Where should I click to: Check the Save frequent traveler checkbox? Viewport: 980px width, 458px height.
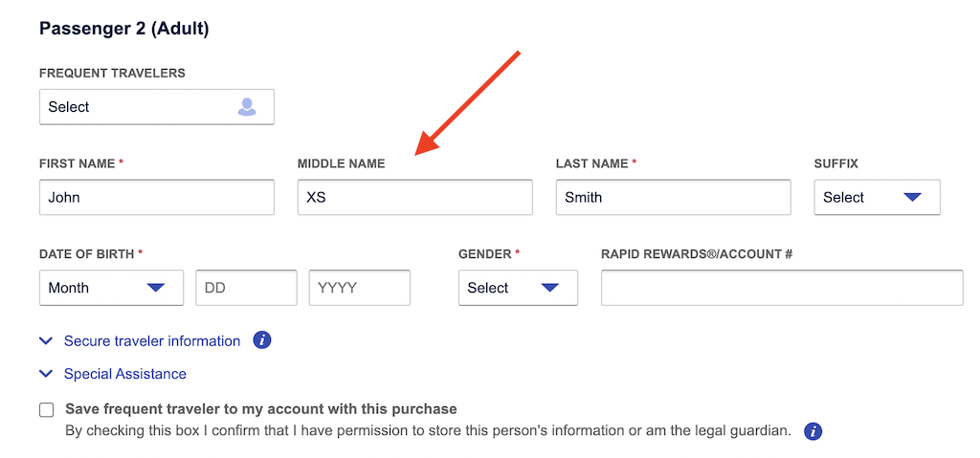46,410
